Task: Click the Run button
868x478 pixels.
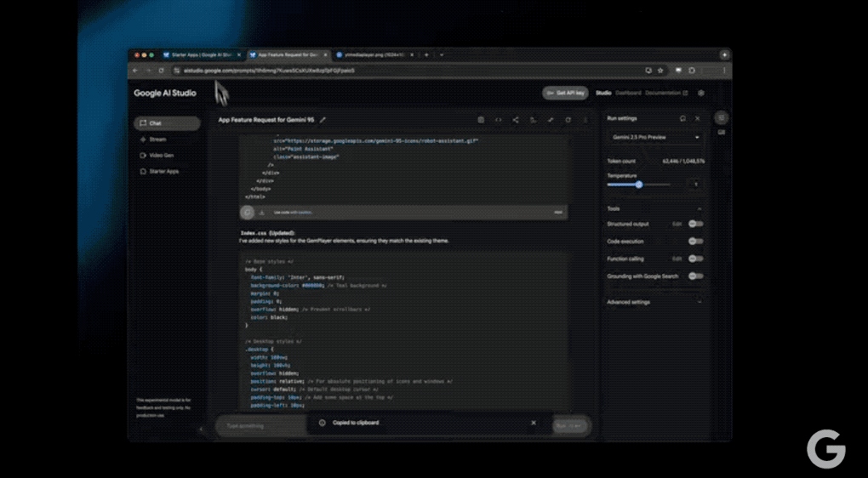Action: pyautogui.click(x=568, y=426)
